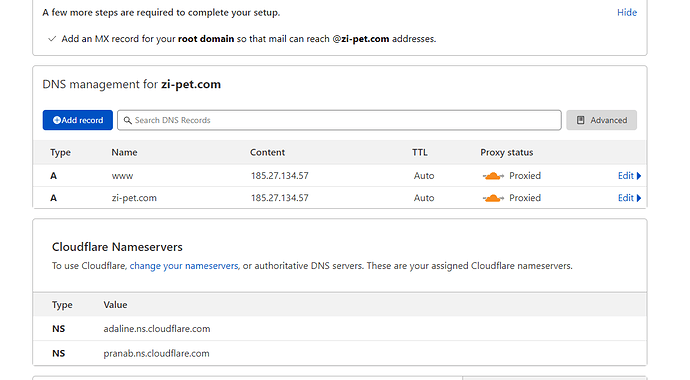Focus the Search DNS Records field

339,120
